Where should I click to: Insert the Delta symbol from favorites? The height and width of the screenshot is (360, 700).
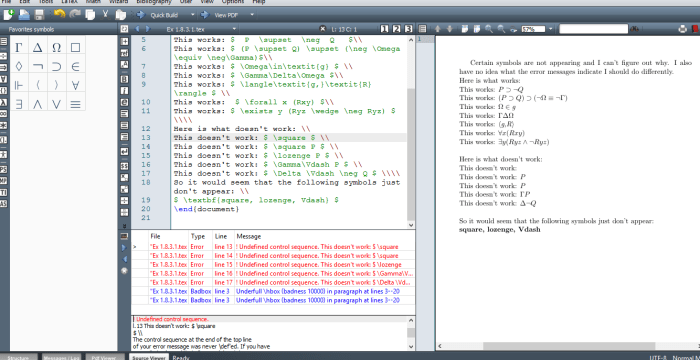38,48
